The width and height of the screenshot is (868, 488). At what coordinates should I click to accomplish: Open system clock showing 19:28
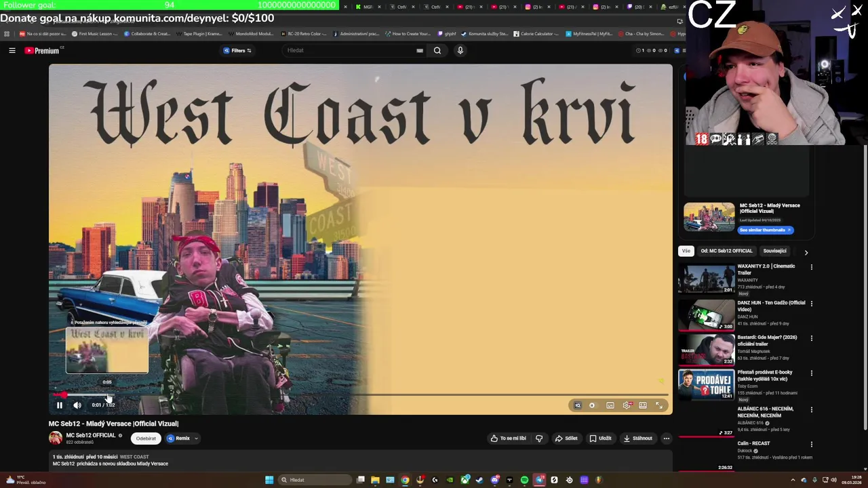tap(852, 480)
